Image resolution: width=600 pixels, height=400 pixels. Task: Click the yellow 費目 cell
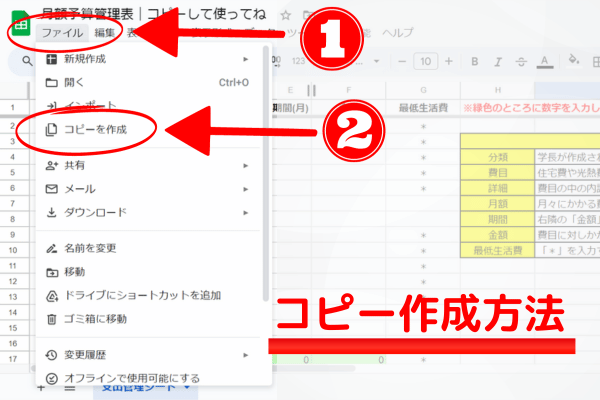[497, 173]
